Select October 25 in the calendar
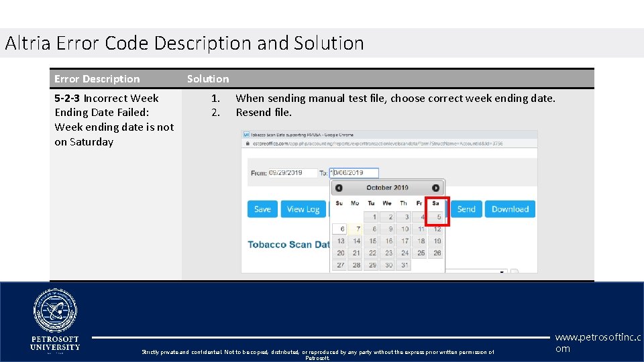The width and height of the screenshot is (644, 362). 420,253
